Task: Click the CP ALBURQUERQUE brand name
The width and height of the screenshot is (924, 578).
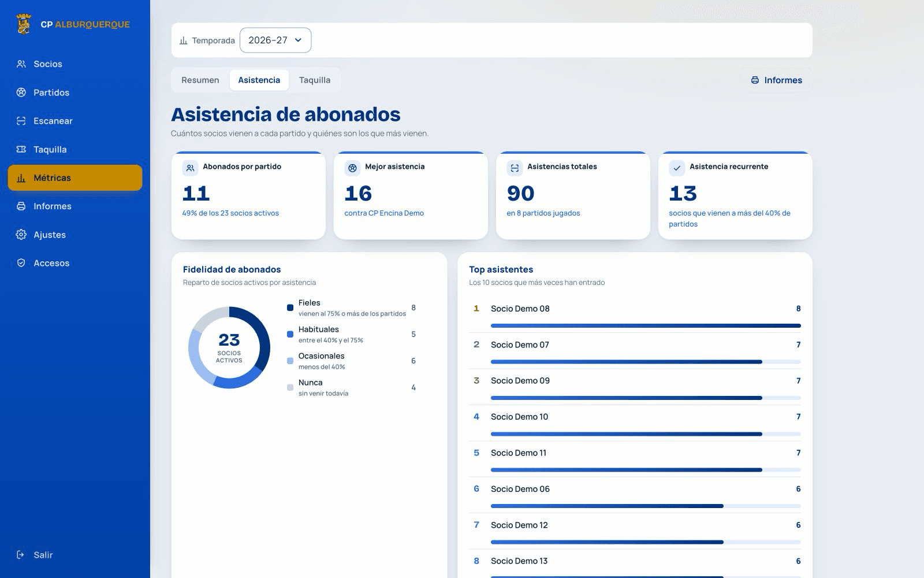Action: pos(85,24)
